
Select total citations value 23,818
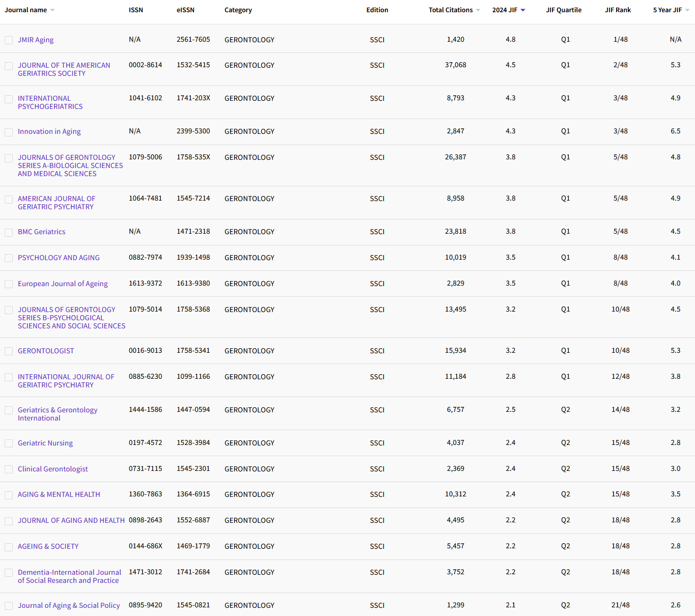coord(456,232)
